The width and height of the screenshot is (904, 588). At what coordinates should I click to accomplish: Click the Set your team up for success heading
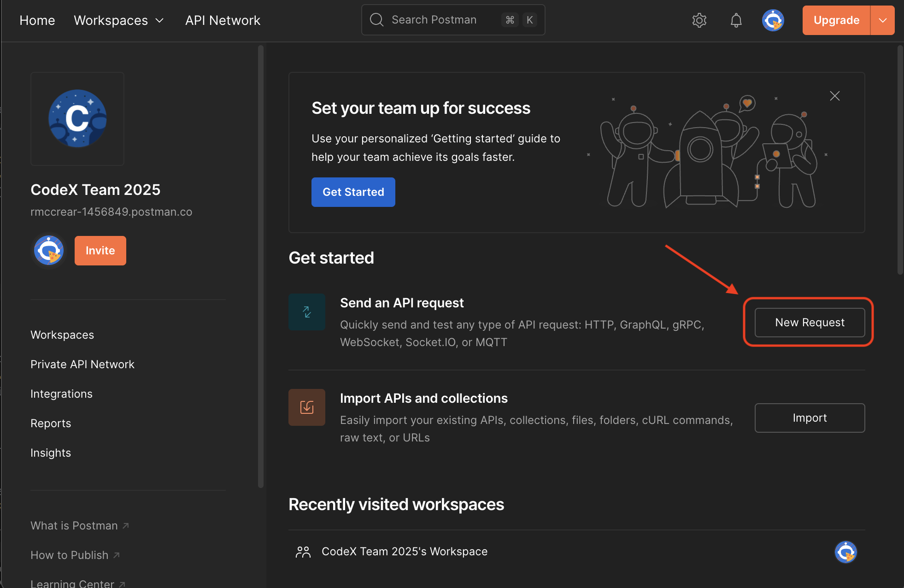point(421,108)
